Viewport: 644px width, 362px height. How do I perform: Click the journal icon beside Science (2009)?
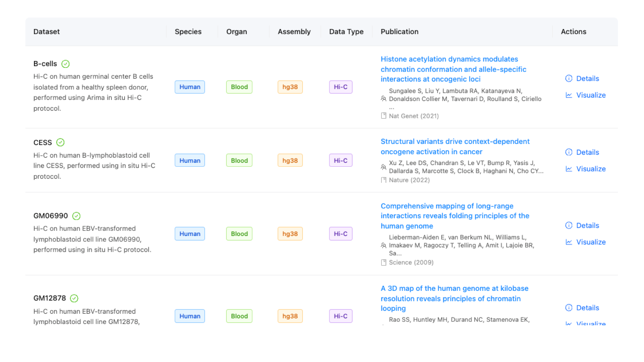tap(384, 262)
